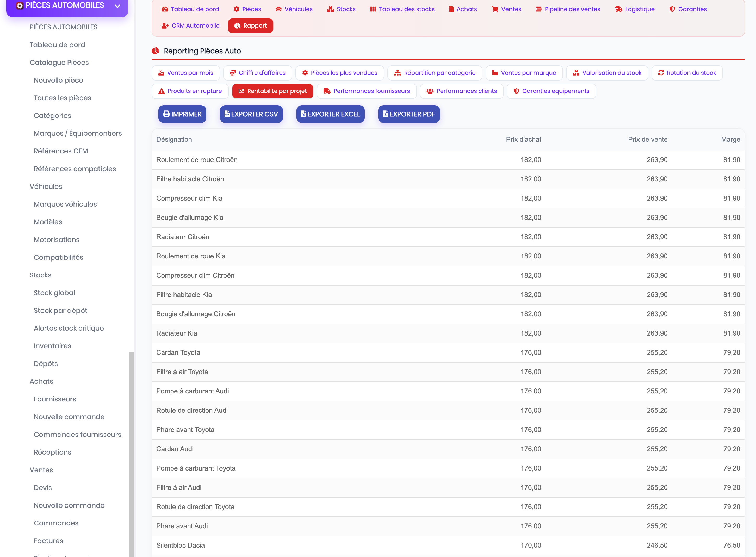756x557 pixels.
Task: Click the Phare avant Audi row name
Action: click(x=182, y=526)
